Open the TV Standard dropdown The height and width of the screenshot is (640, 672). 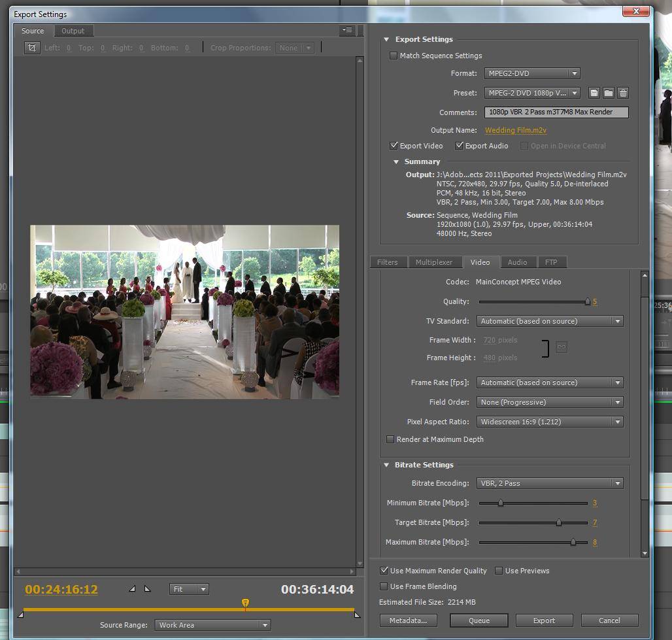pyautogui.click(x=550, y=321)
